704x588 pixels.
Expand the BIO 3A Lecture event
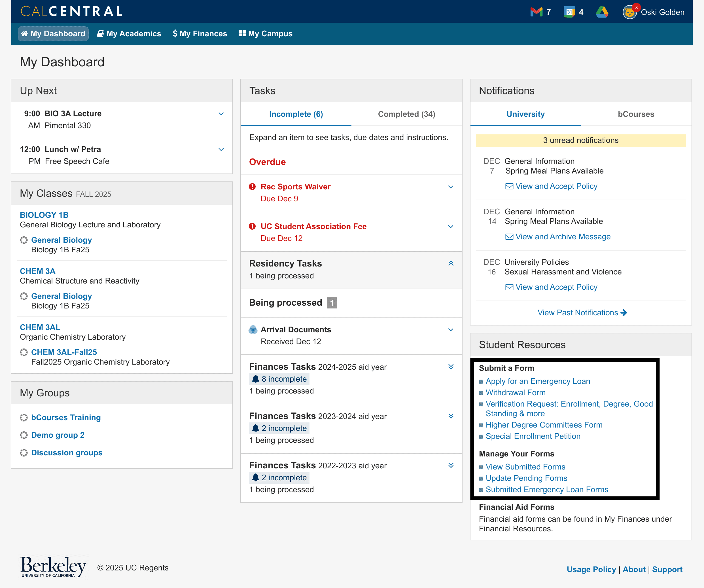pyautogui.click(x=221, y=114)
